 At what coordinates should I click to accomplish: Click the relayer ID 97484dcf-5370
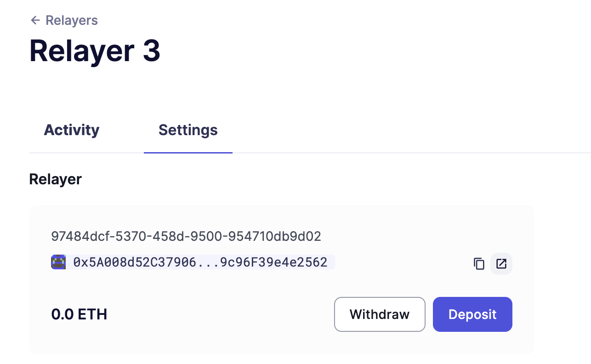click(186, 236)
